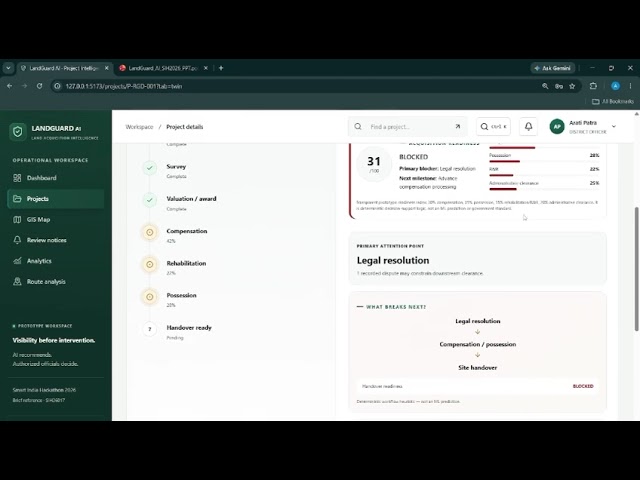This screenshot has height=480, width=640.
Task: Select the Rehabilitation stage label
Action: 186,263
